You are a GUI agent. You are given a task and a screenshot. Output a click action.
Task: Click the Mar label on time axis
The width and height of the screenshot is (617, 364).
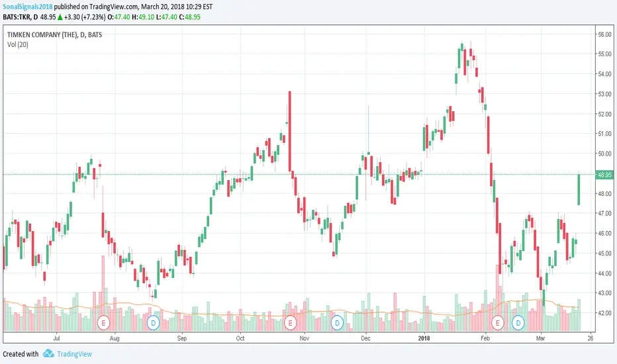point(541,338)
